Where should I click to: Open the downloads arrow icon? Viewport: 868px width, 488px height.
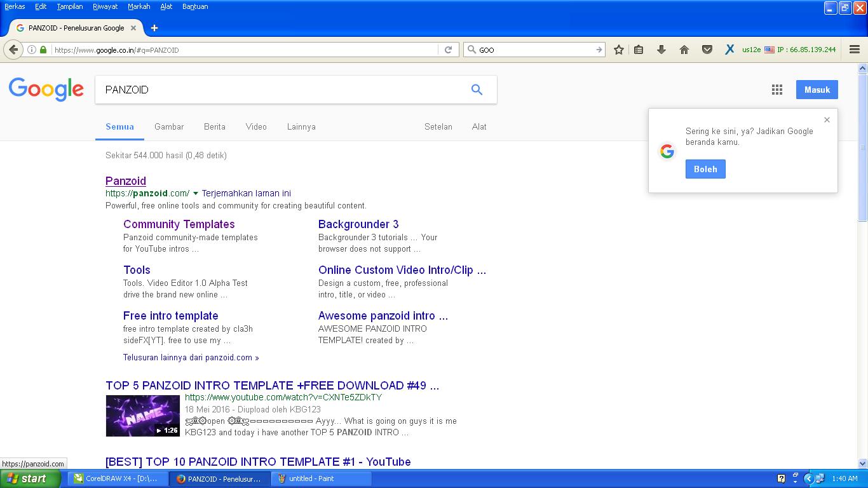pyautogui.click(x=661, y=50)
